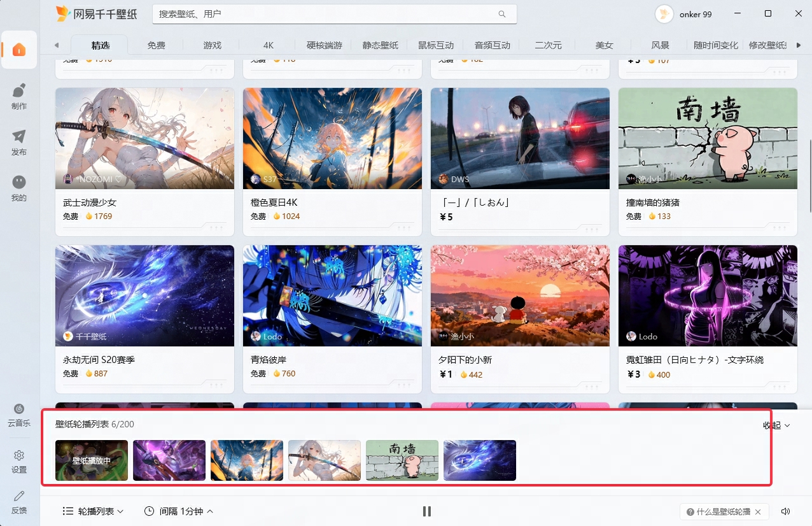This screenshot has width=812, height=526.
Task: Close the 什么是壁纸轮播 tip
Action: (758, 512)
